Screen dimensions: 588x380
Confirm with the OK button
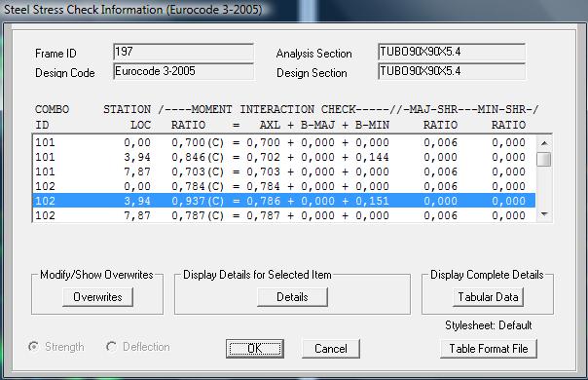[x=255, y=349]
